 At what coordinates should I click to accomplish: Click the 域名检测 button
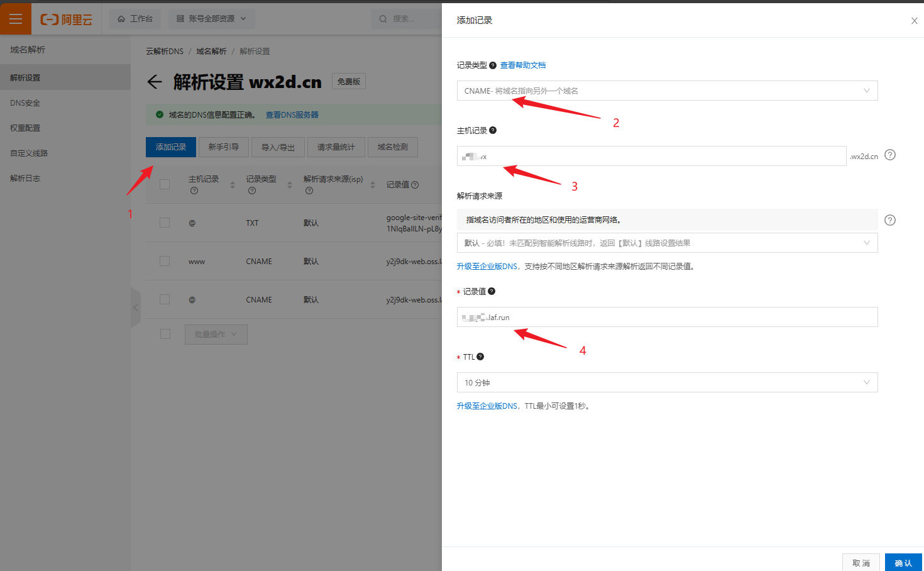coord(393,147)
